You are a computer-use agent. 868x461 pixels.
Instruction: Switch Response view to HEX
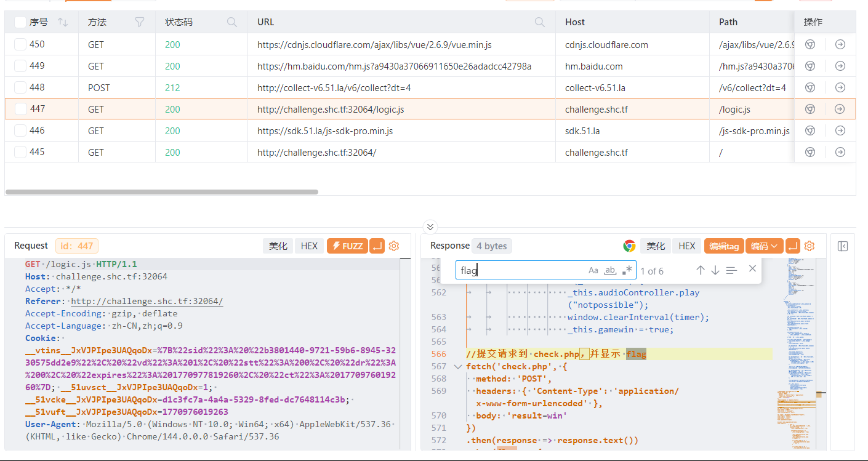click(686, 246)
